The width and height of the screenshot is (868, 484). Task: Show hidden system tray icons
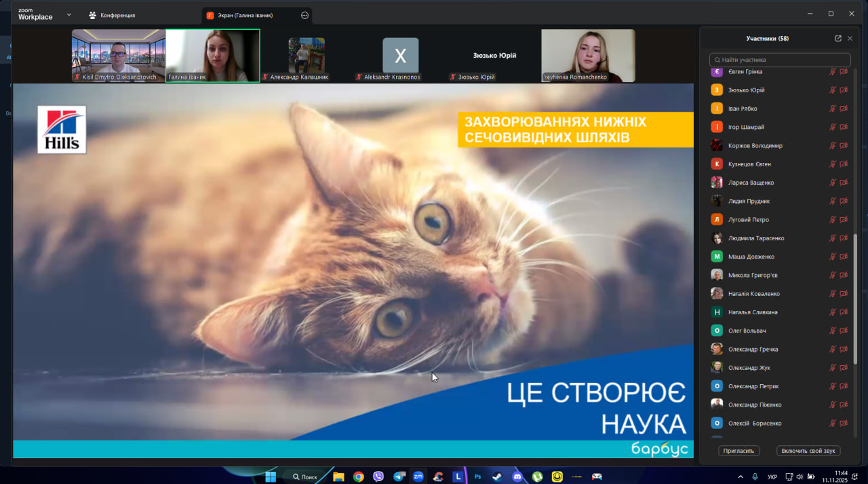pos(741,477)
